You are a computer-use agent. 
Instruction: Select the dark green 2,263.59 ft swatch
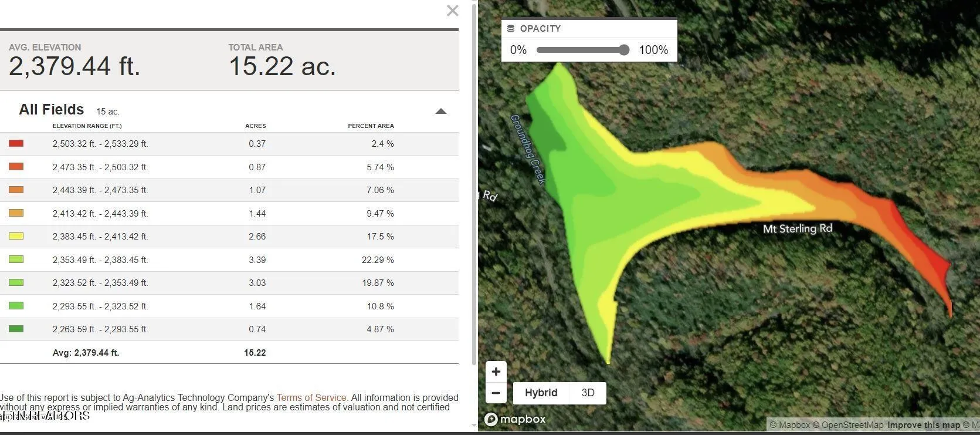click(x=16, y=329)
